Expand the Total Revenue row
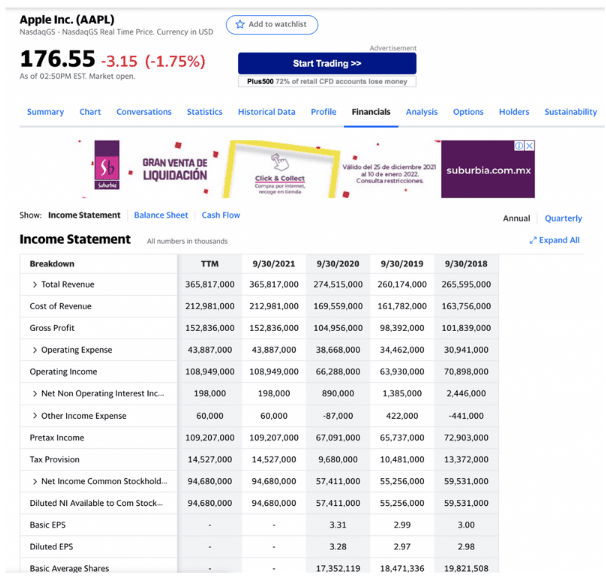The width and height of the screenshot is (606, 577). tap(35, 285)
